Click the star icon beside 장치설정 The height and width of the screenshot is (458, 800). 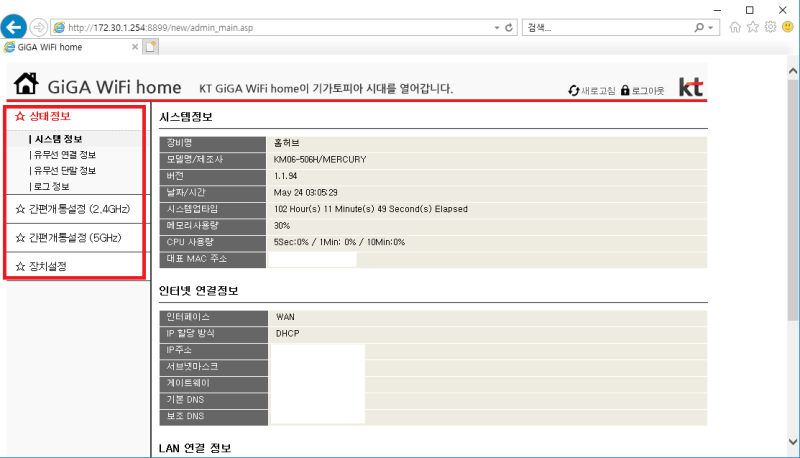coord(20,266)
